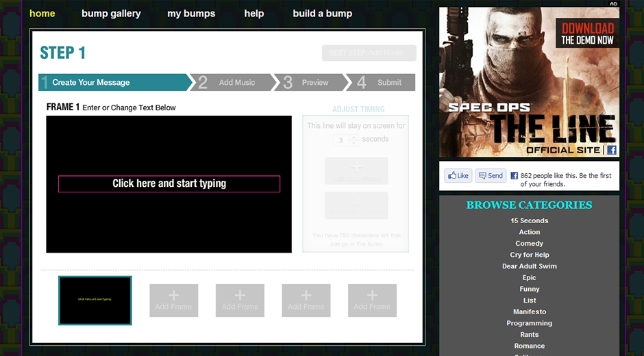Viewport: 644px width, 356px height.
Task: Jump to step 3 Preview
Action: click(x=311, y=83)
